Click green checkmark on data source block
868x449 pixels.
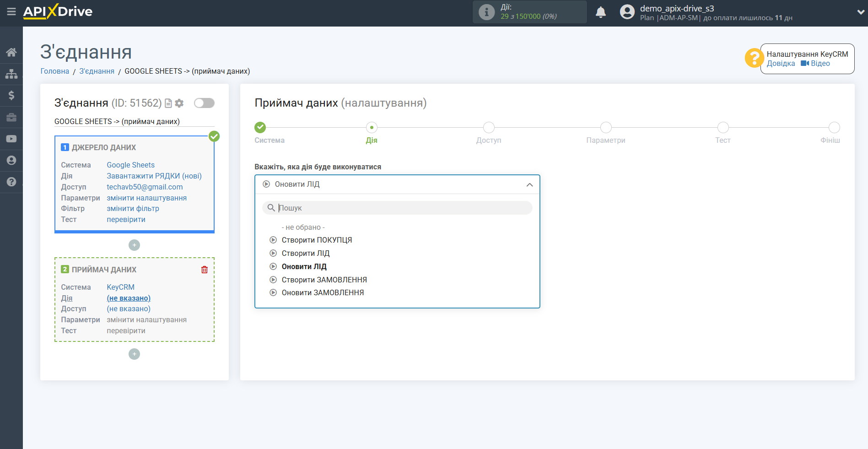coord(214,136)
